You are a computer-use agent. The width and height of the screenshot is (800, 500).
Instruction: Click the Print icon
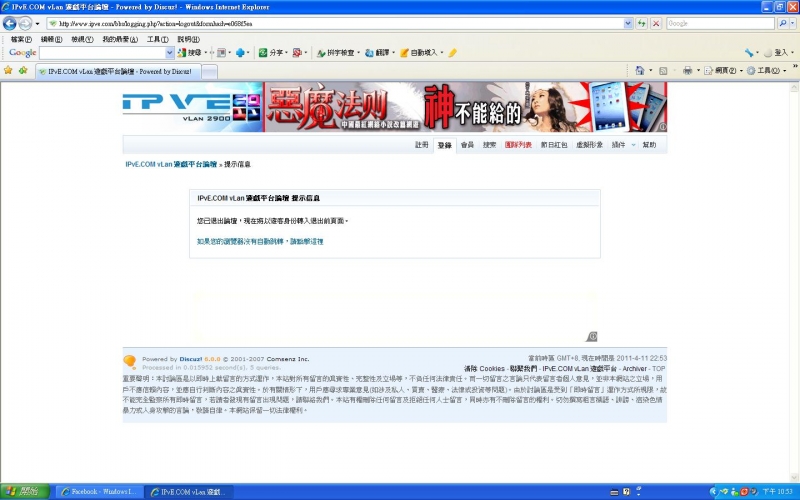[687, 70]
